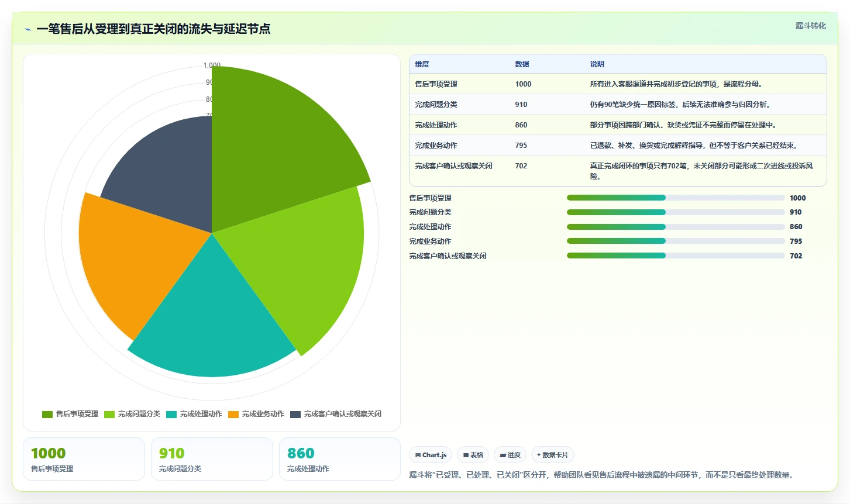Screen dimensions: 850x504
Task: Click the 数据 column header
Action: (522, 64)
